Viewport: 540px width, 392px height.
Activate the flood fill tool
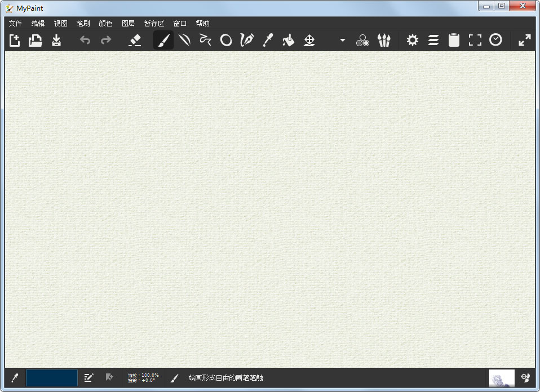pyautogui.click(x=288, y=40)
